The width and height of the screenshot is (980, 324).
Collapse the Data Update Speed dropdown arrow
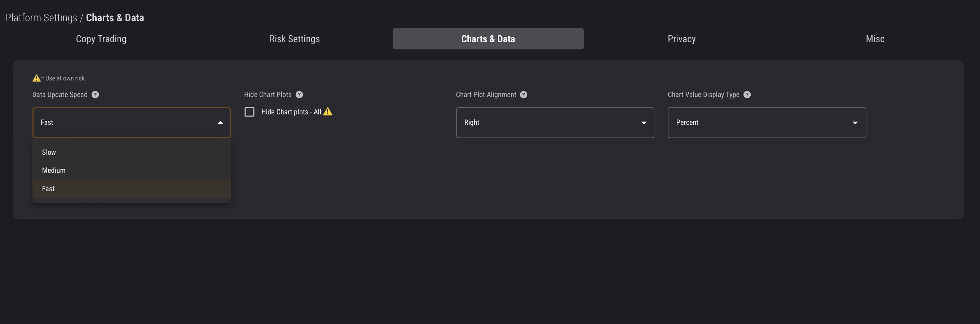click(220, 123)
